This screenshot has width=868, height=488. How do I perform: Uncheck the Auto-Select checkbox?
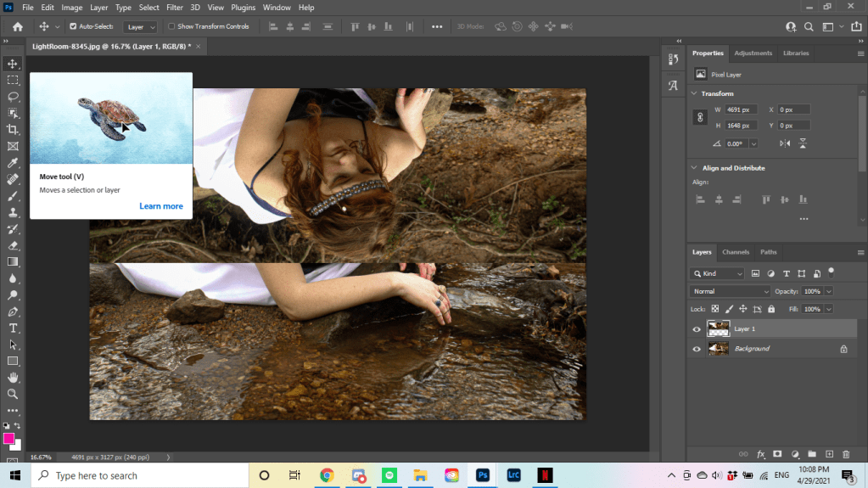tap(73, 26)
